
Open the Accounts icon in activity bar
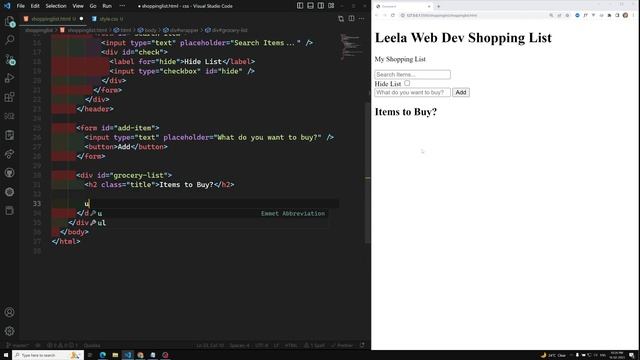pos(9,312)
